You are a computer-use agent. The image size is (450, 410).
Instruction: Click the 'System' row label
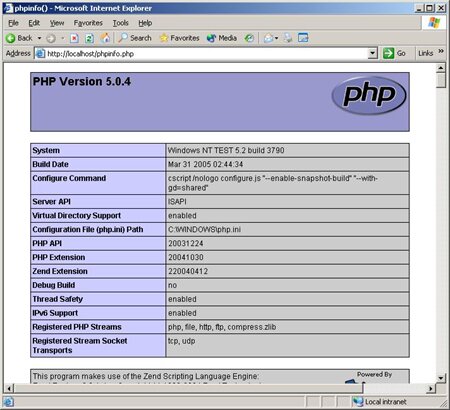point(46,150)
